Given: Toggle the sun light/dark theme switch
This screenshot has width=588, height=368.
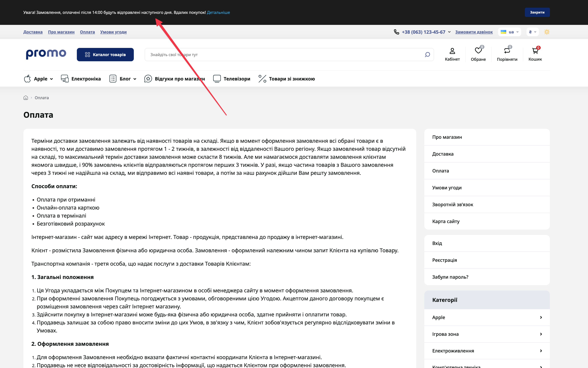Looking at the screenshot, I should pyautogui.click(x=547, y=32).
